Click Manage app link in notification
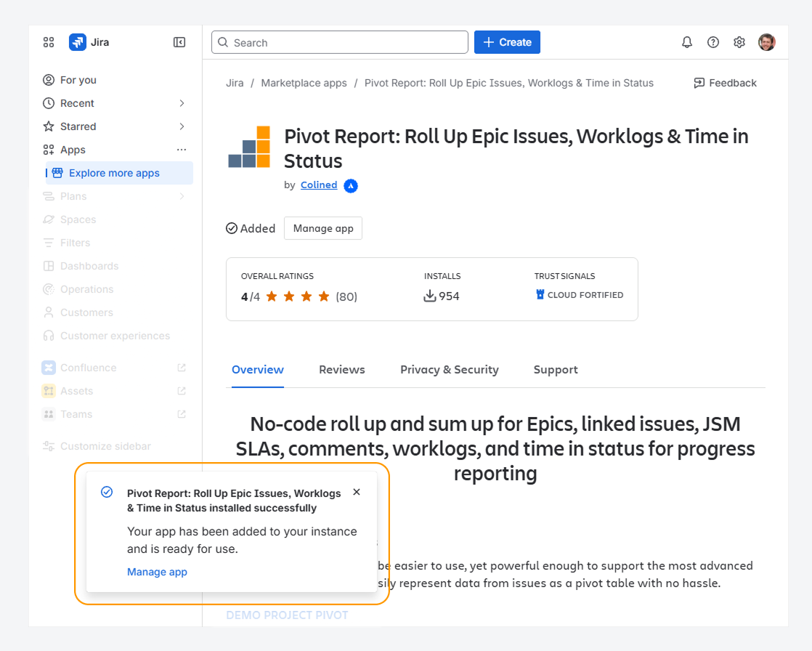This screenshot has height=651, width=812. click(x=157, y=572)
